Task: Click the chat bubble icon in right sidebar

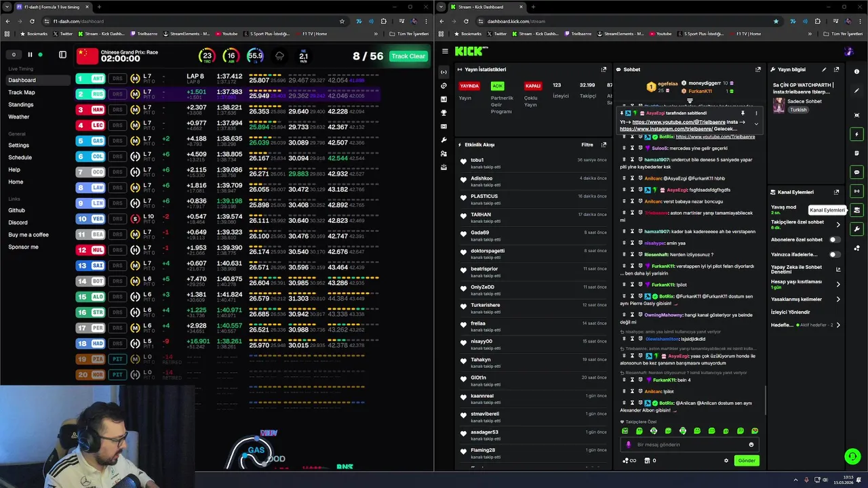Action: click(856, 172)
